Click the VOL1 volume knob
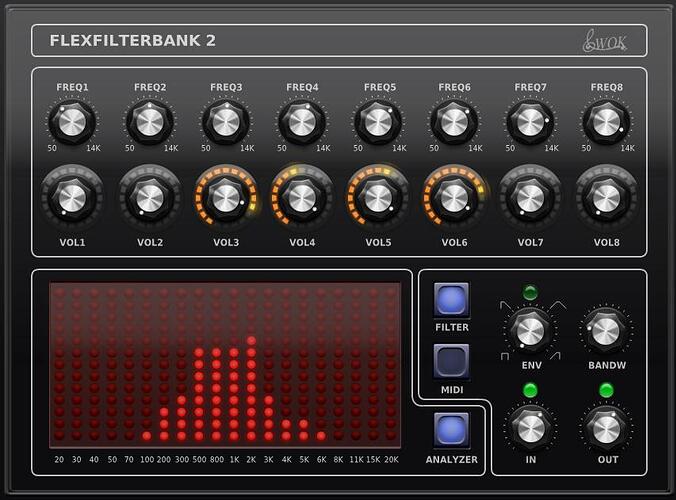Screen dimensions: 676x500 click(72, 198)
